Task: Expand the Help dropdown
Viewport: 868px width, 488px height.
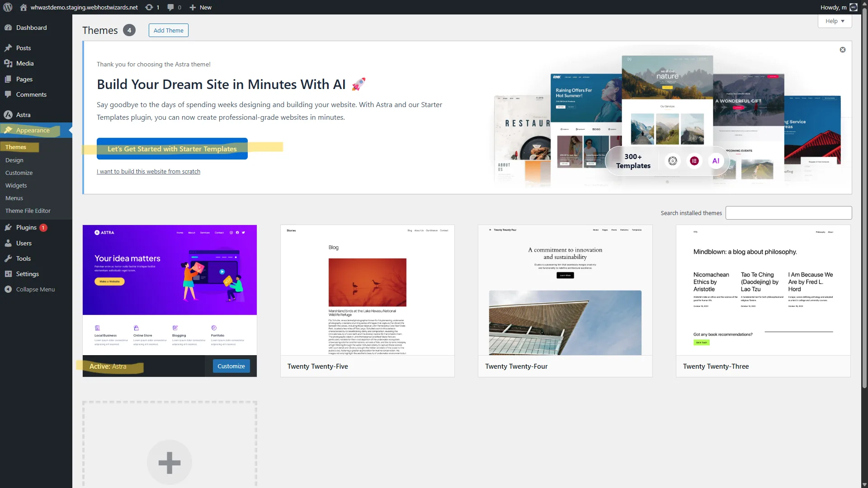Action: [x=834, y=21]
